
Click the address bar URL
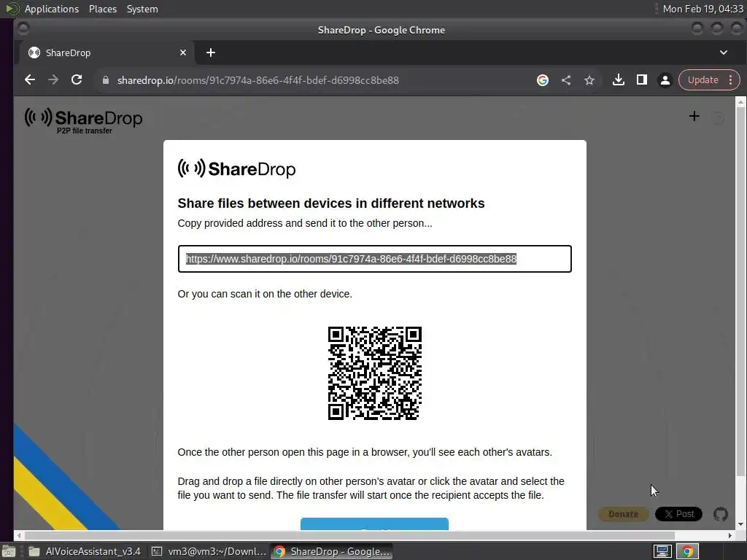pyautogui.click(x=258, y=80)
